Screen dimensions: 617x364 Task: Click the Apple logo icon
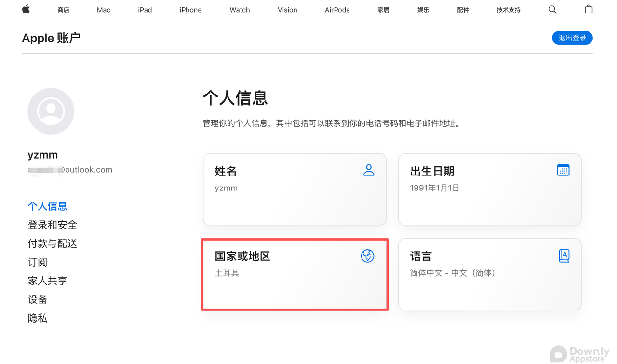pyautogui.click(x=26, y=9)
